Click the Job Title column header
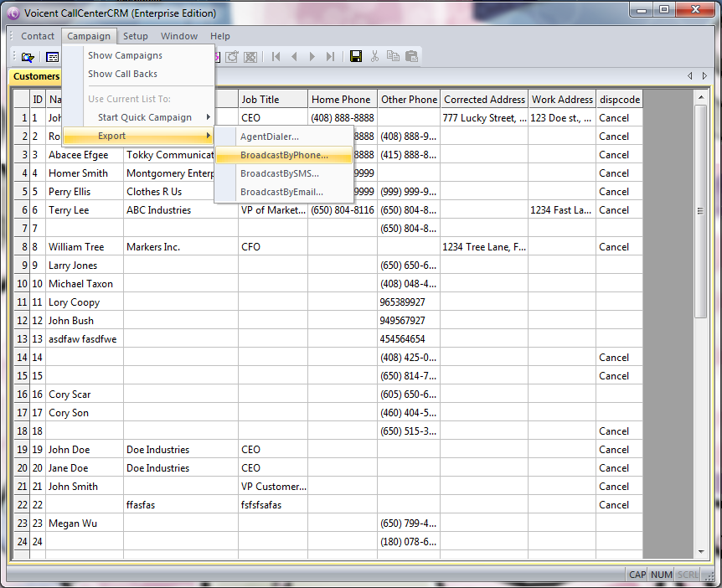 point(273,100)
